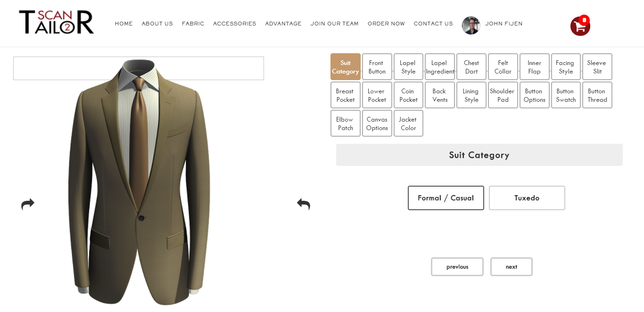This screenshot has width=644, height=312.
Task: Click the John Fijen profile avatar
Action: tap(471, 25)
